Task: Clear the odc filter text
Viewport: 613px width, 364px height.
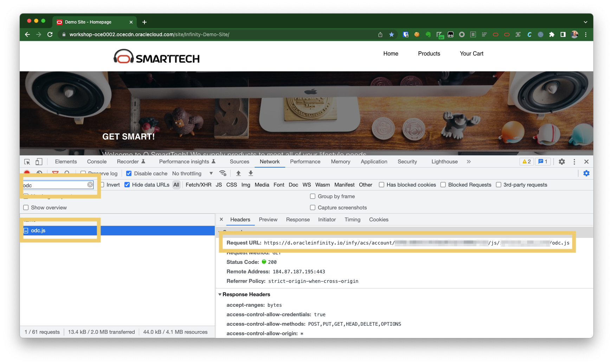Action: pyautogui.click(x=90, y=185)
